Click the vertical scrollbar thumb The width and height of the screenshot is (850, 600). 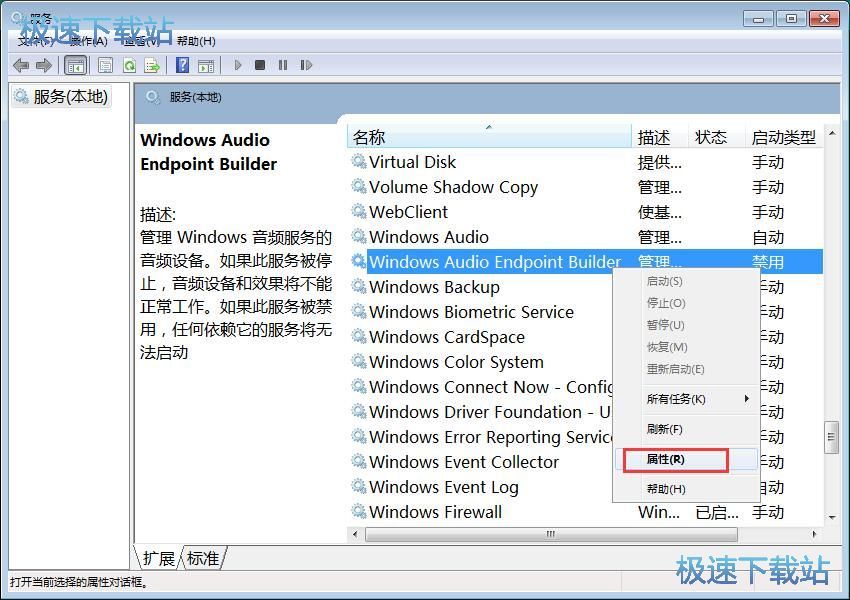click(831, 437)
